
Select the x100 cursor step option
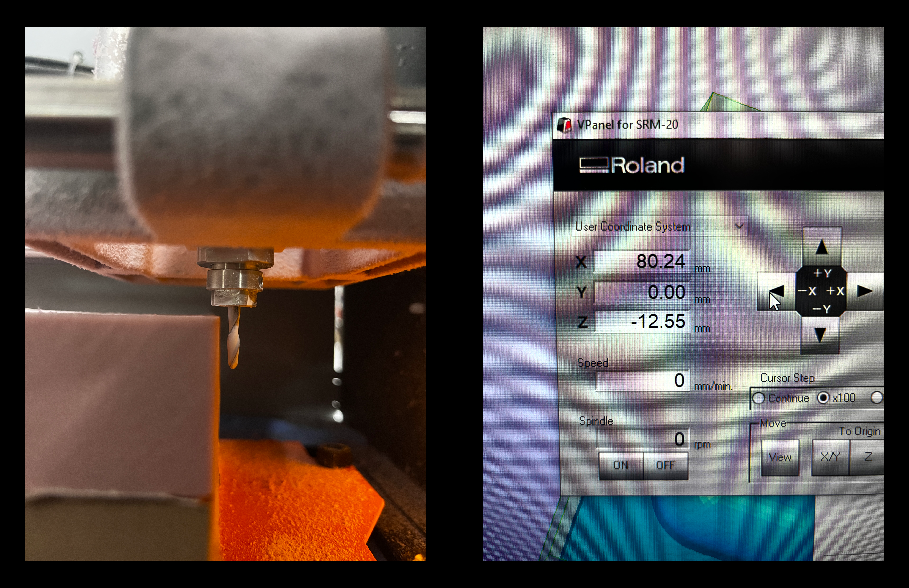pyautogui.click(x=823, y=398)
